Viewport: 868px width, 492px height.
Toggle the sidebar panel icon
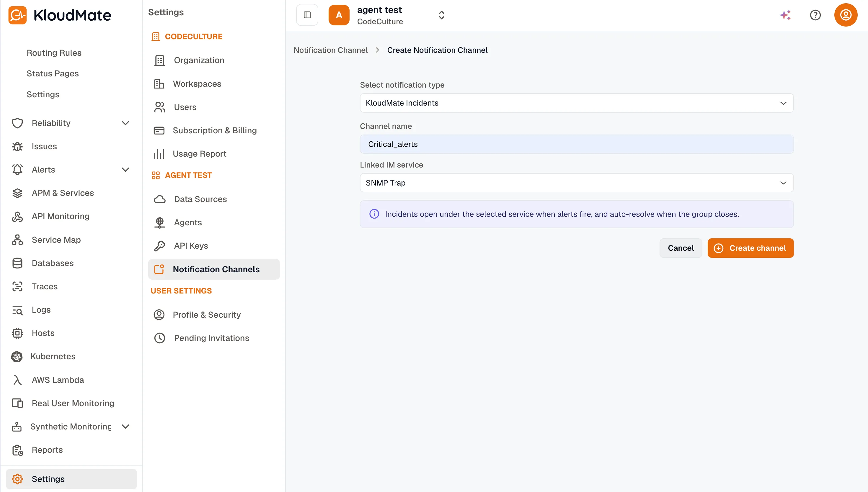(307, 15)
